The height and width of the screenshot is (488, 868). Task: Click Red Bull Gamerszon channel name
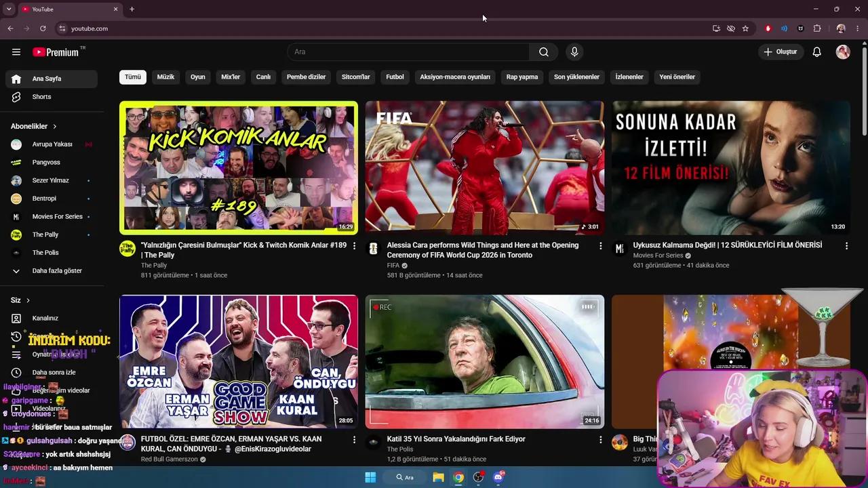[x=170, y=460]
